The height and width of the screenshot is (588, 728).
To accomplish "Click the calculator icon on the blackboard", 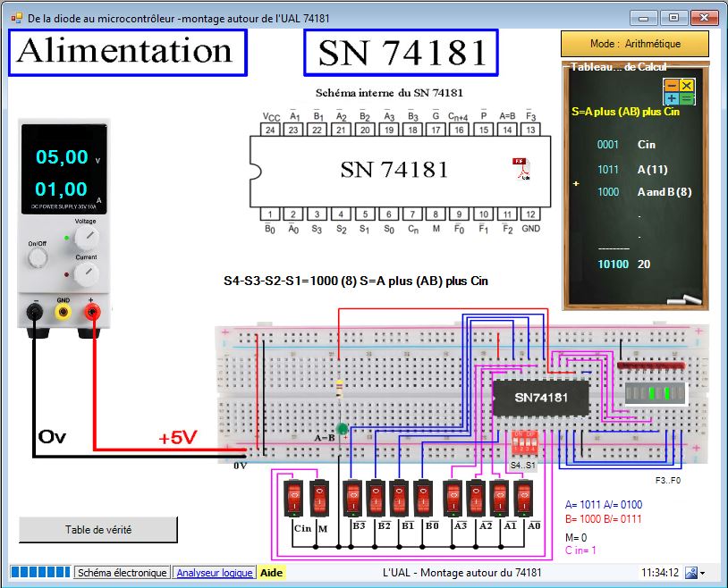I will coord(679,91).
